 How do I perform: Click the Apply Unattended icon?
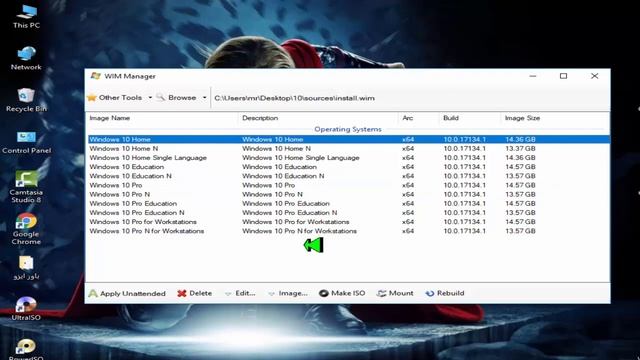[x=93, y=293]
